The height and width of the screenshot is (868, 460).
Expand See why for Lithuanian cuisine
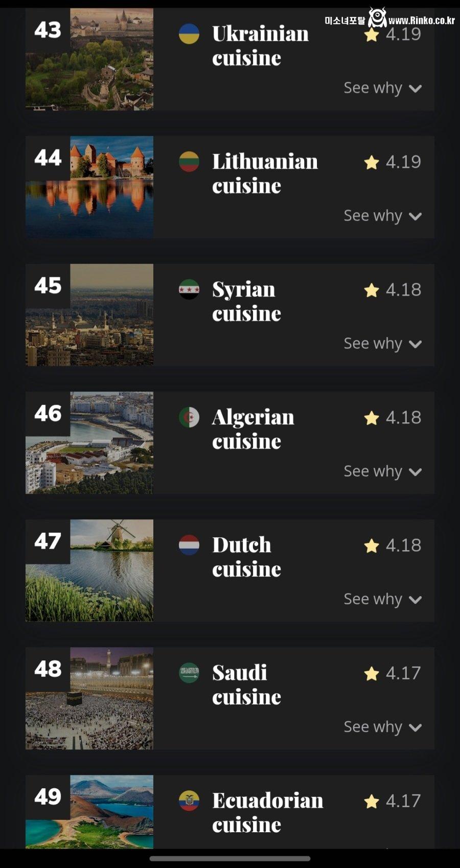tap(382, 216)
